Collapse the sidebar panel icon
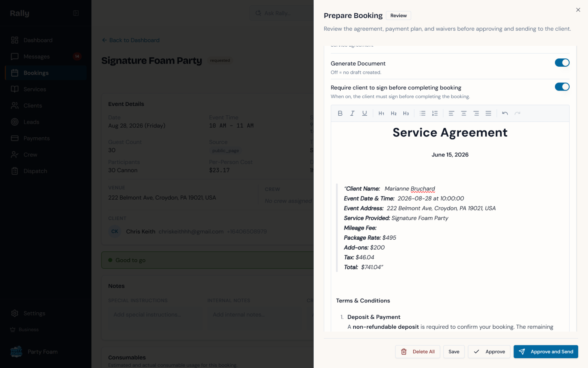This screenshot has width=588, height=368. pos(76,13)
